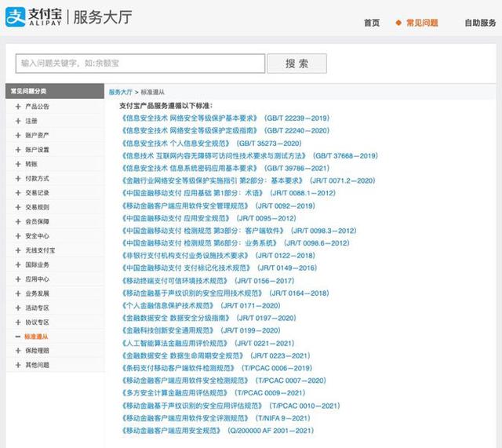Expand the 账户设置 category plus icon
This screenshot has height=448, width=502.
click(18, 150)
